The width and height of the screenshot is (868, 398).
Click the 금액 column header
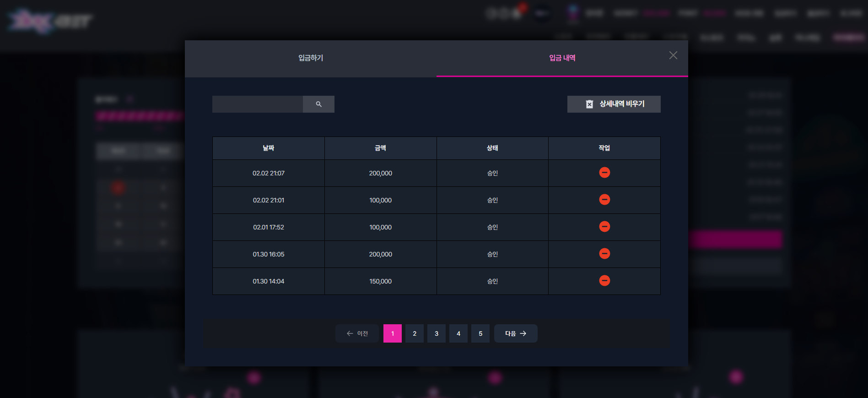point(381,148)
